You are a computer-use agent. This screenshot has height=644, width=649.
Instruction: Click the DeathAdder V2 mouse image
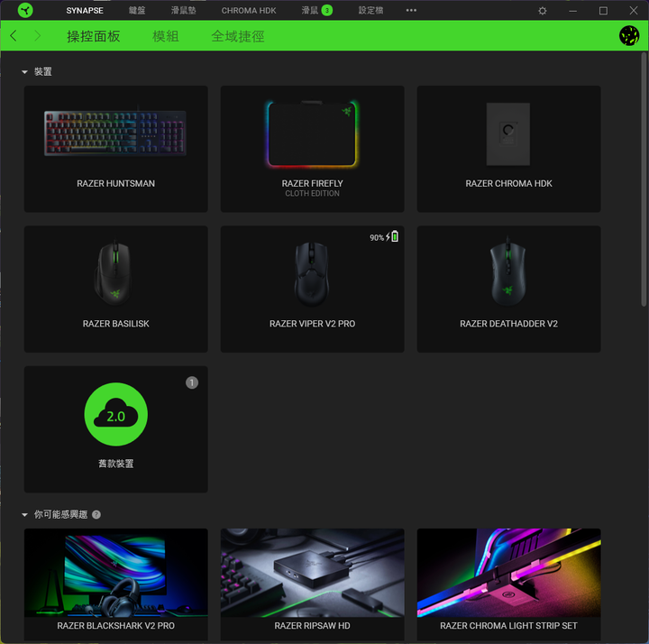[x=508, y=271]
